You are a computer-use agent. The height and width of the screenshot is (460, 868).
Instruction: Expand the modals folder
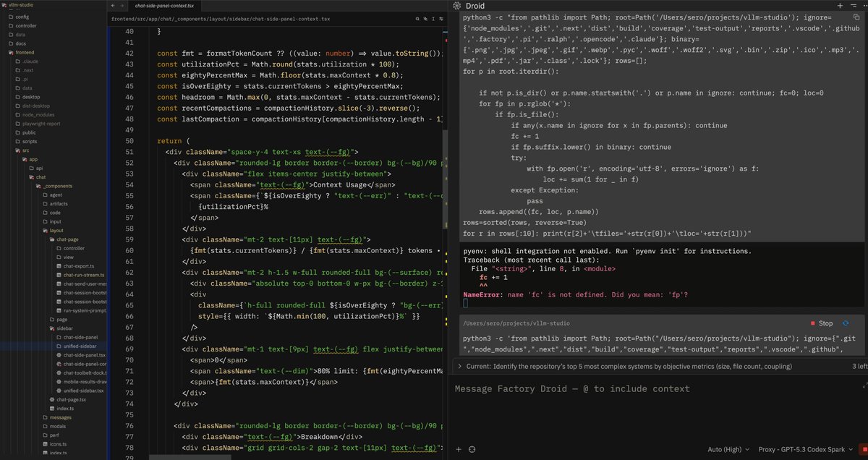54,426
